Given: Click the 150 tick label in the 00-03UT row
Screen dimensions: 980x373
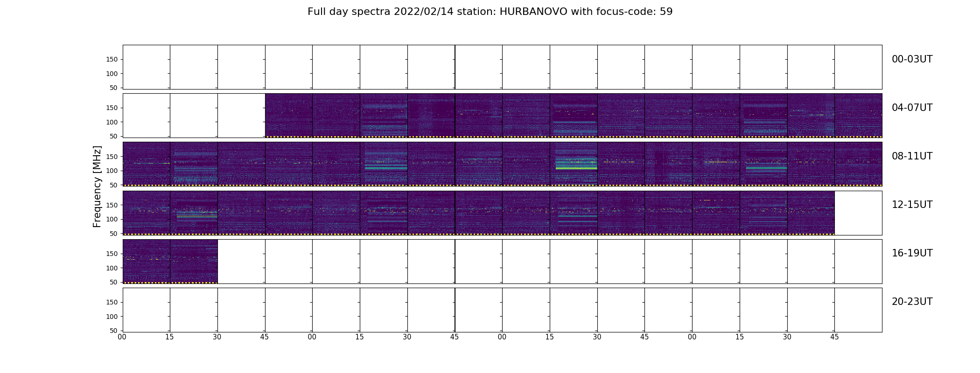Looking at the screenshot, I should [x=112, y=59].
